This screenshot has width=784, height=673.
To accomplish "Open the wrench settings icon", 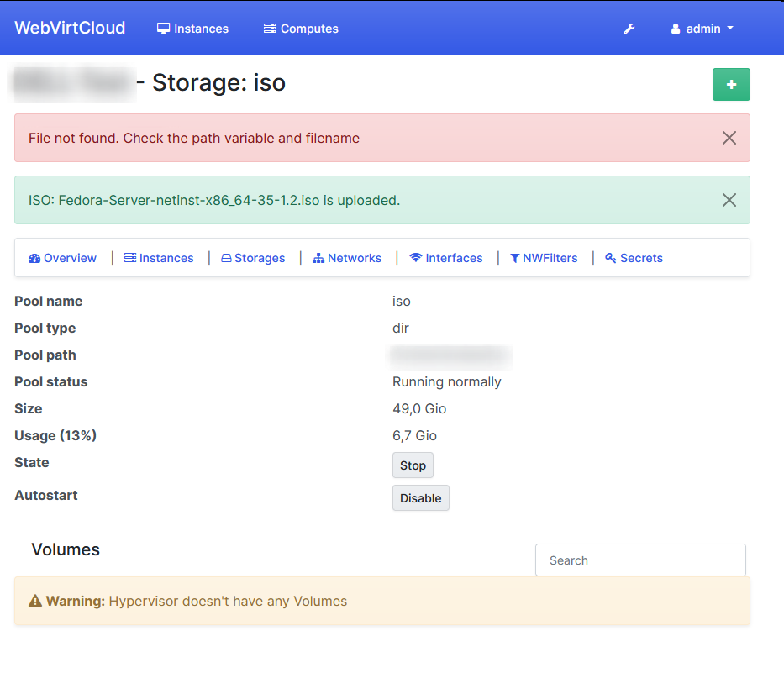I will point(629,28).
